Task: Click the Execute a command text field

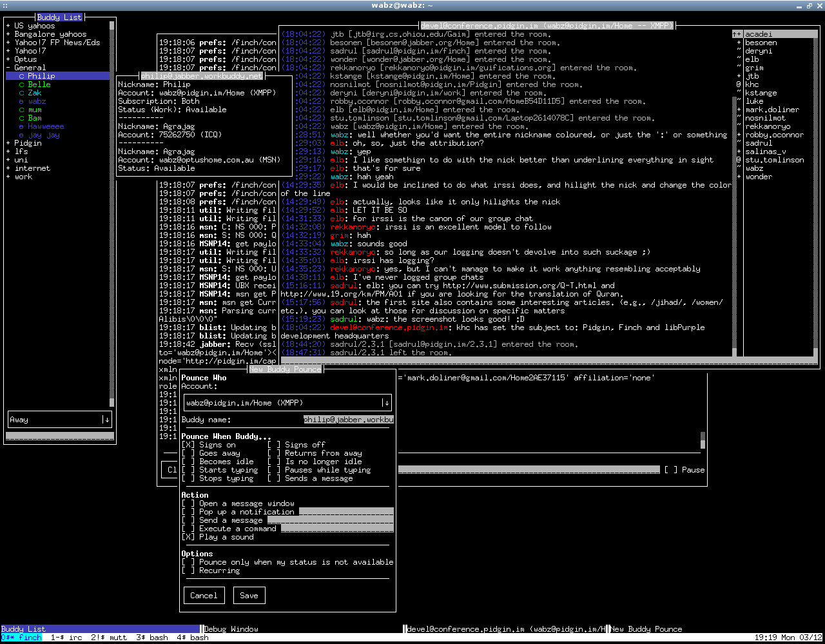Action: tap(337, 529)
